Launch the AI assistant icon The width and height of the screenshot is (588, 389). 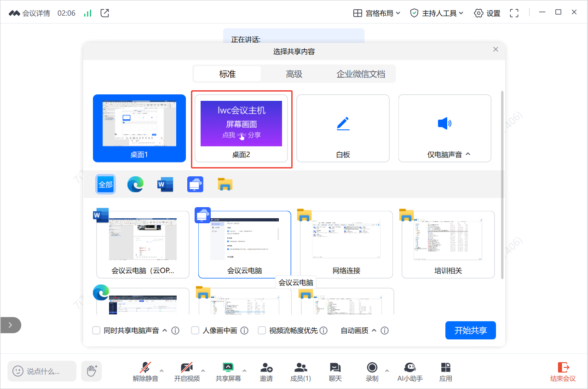(410, 367)
